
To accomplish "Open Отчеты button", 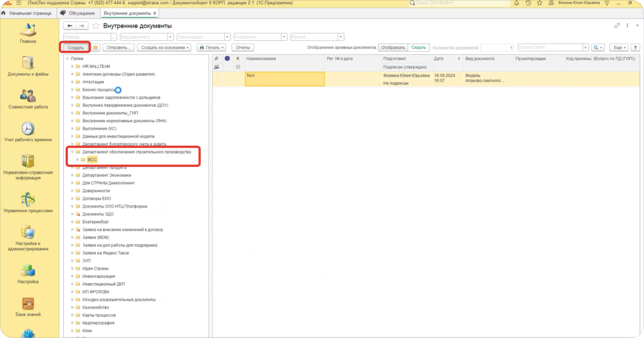I will (243, 48).
